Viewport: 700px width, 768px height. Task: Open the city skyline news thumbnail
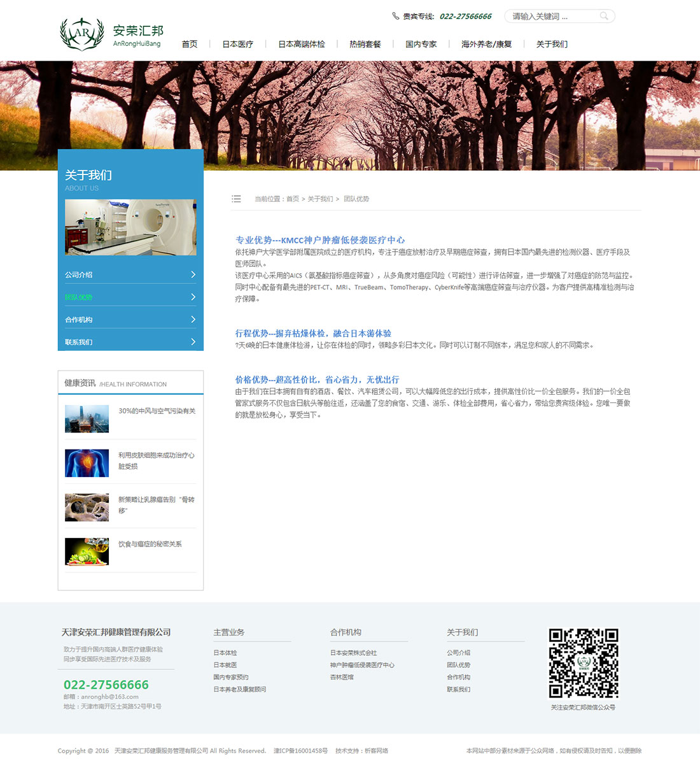87,418
